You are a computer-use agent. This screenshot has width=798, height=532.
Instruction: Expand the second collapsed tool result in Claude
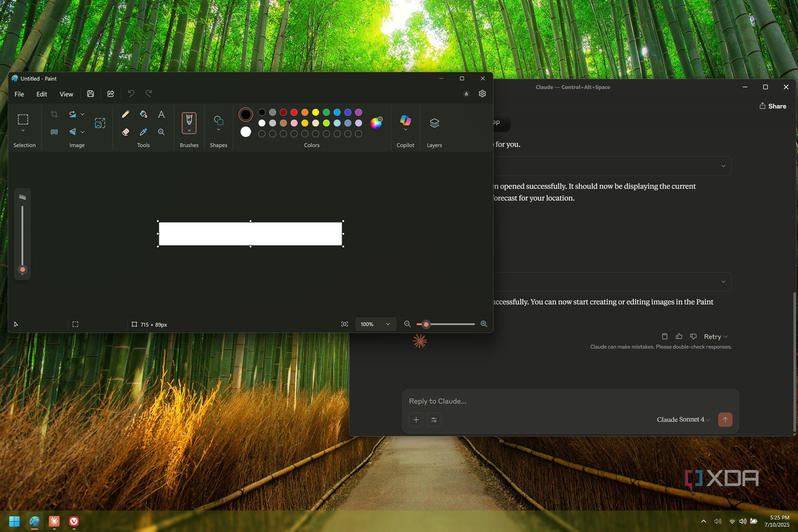[723, 282]
